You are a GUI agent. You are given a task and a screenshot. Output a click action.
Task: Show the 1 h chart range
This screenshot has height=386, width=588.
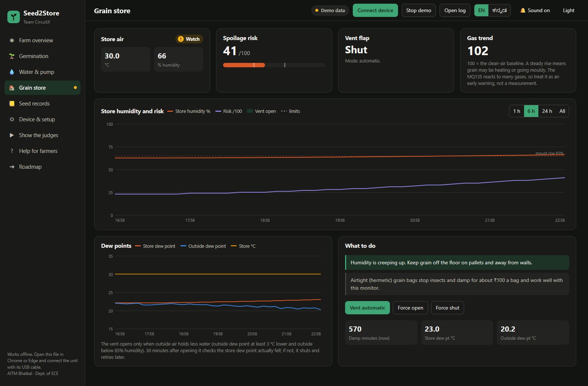(517, 111)
